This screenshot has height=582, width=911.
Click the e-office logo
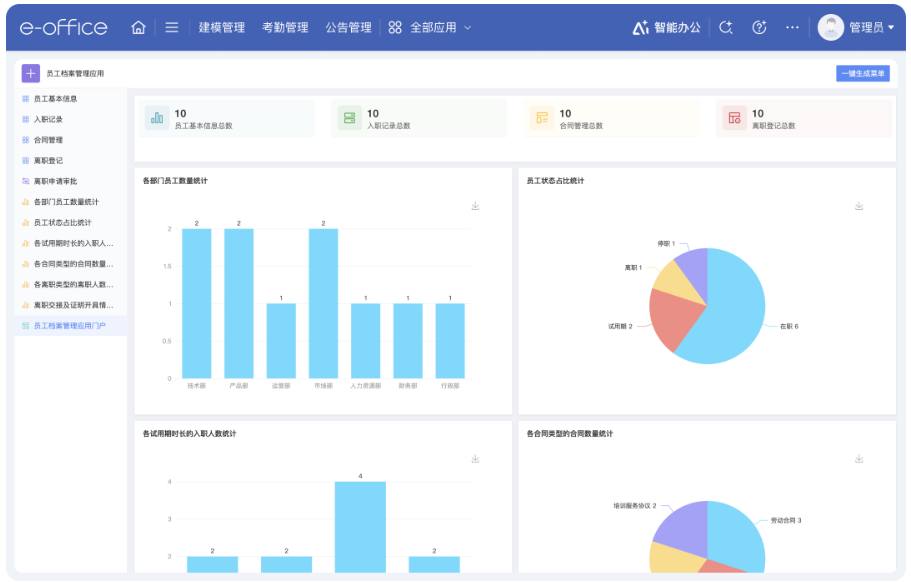click(x=63, y=27)
